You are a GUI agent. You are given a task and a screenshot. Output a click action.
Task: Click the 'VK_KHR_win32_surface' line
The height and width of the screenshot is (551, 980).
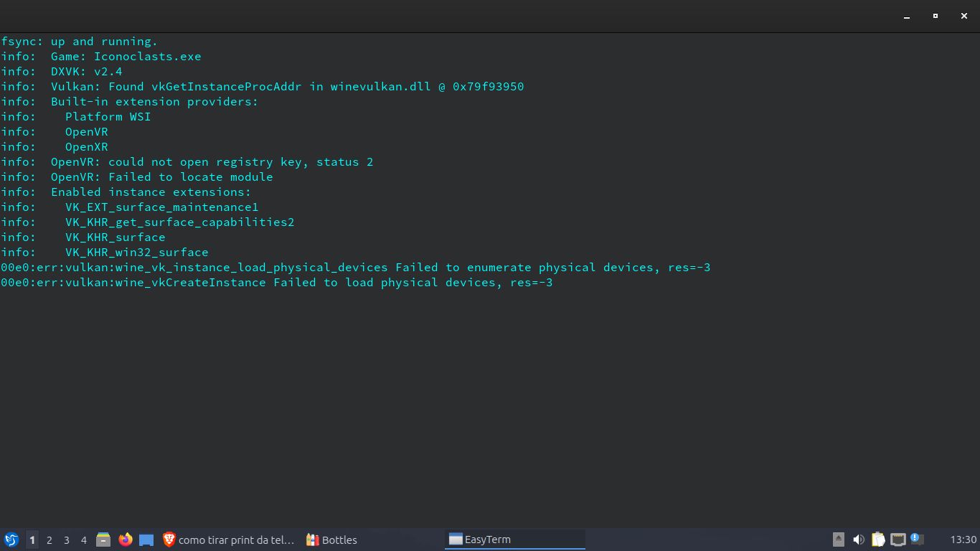105,253
